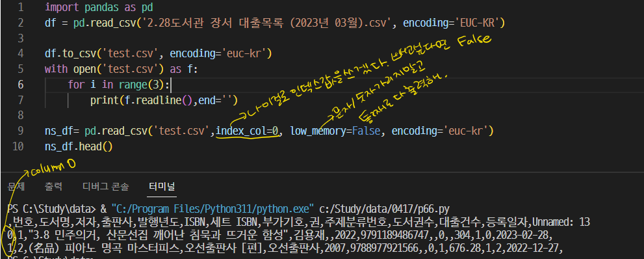The height and width of the screenshot is (259, 644).
Task: Place cursor on 'import pandas as pd'
Action: click(99, 7)
